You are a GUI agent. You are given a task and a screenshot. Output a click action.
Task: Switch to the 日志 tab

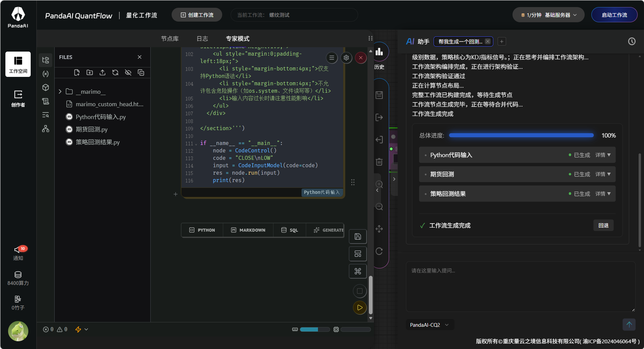[x=202, y=38]
